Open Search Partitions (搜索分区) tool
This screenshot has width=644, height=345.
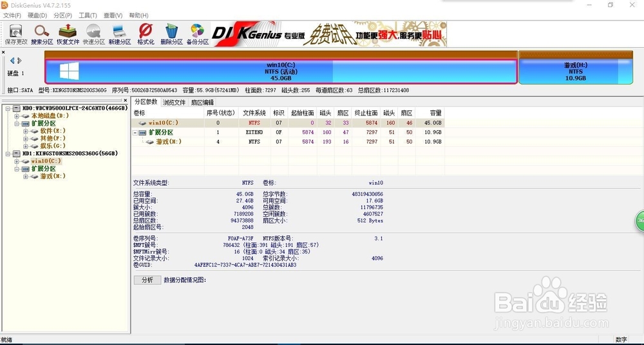coord(42,34)
